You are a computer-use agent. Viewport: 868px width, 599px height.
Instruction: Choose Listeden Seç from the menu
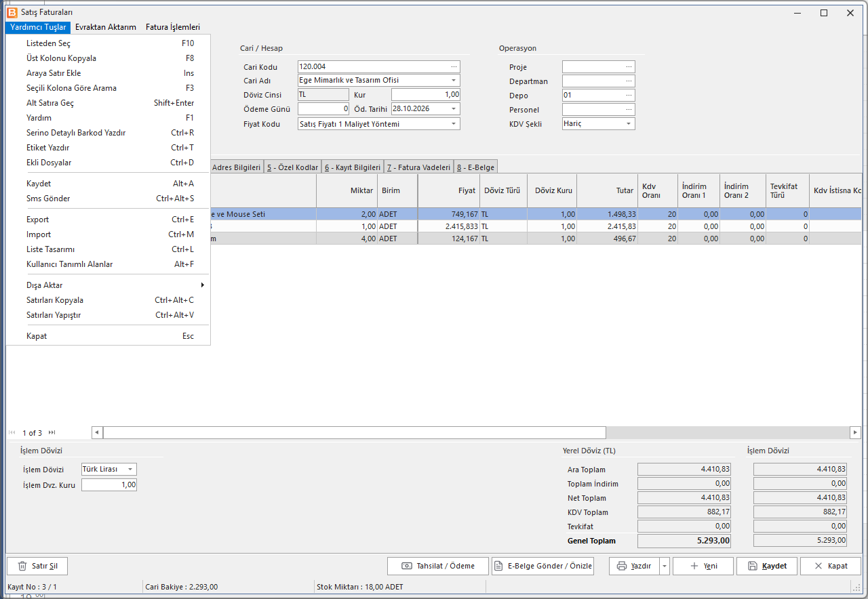coord(108,43)
